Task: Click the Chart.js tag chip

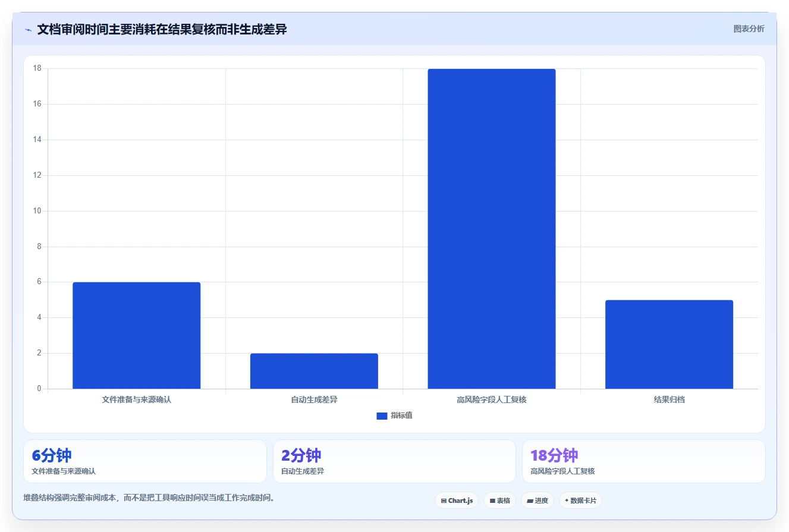Action: tap(457, 500)
